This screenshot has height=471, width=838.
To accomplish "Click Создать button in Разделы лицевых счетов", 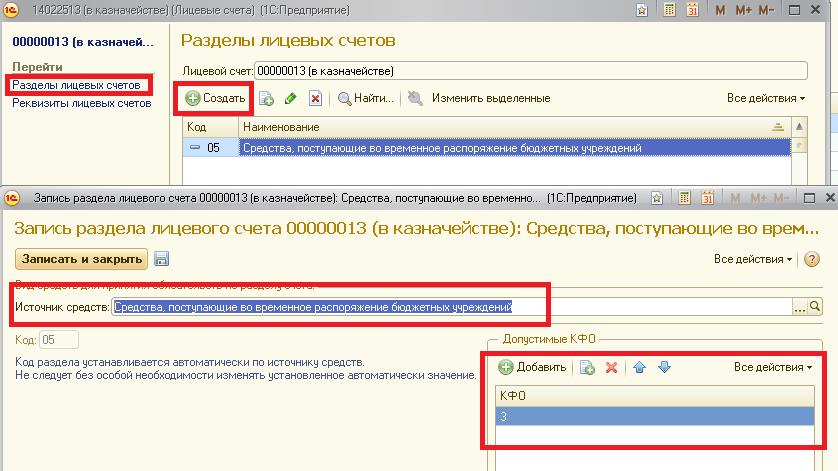I will coord(215,98).
